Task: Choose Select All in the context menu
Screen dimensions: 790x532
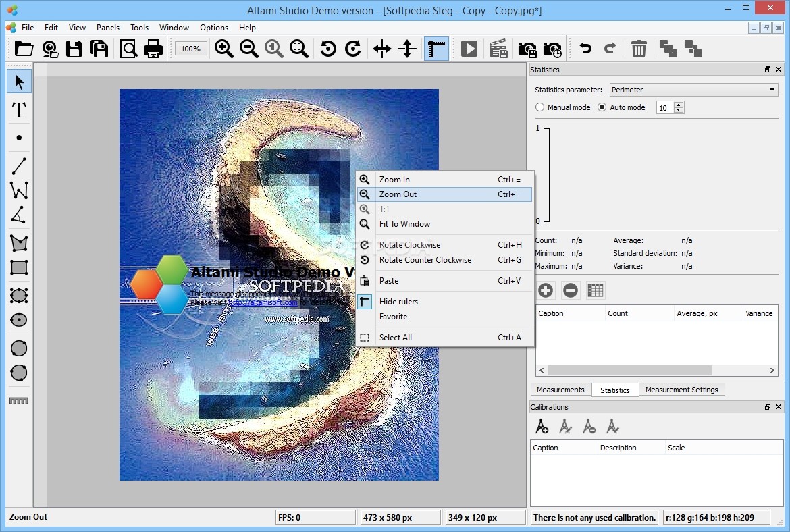Action: pos(444,337)
